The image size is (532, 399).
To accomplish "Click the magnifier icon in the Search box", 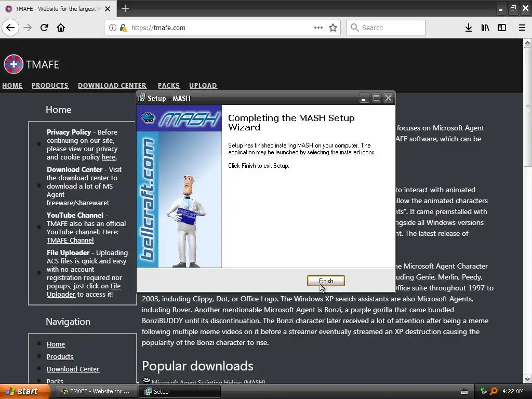I will [354, 28].
